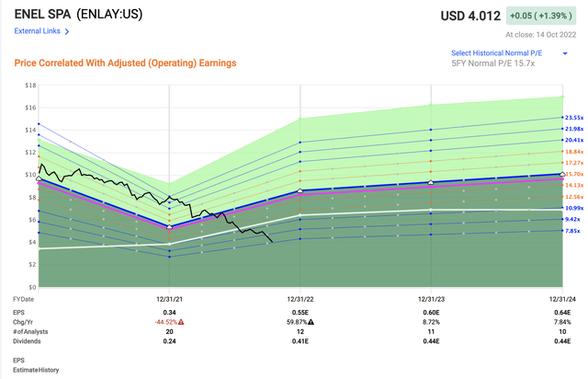The image size is (588, 379).
Task: Click the 15.70x P/E line label
Action: [574, 174]
